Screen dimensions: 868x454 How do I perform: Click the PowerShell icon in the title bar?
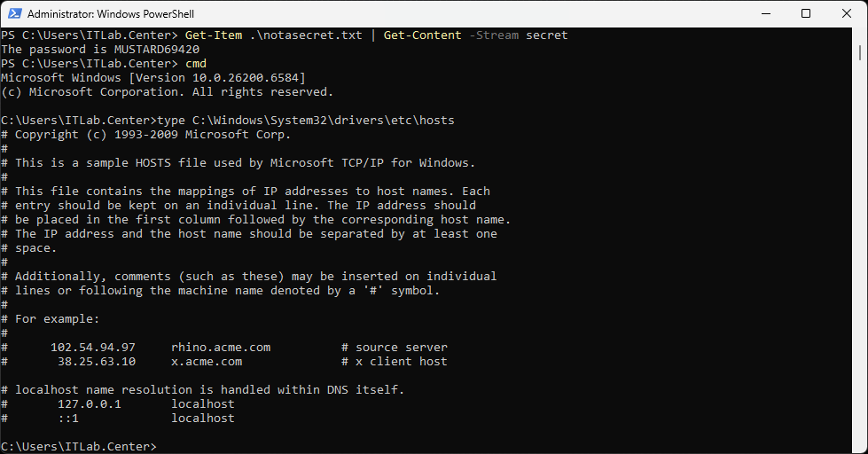click(13, 14)
